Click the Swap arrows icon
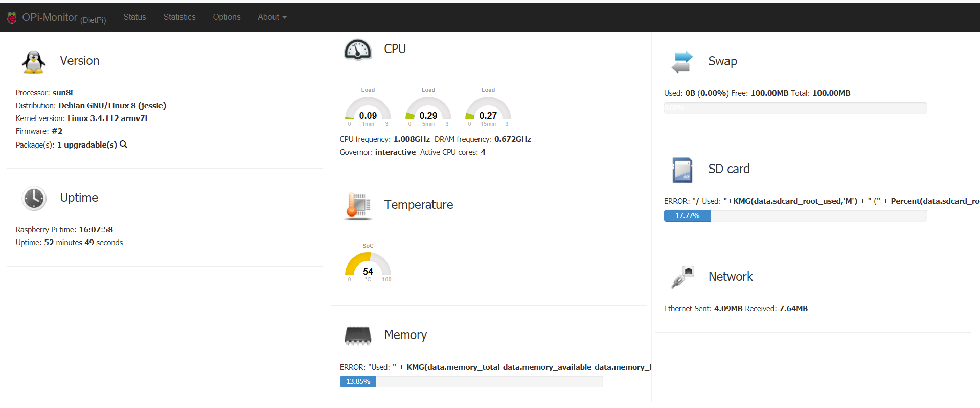Image resolution: width=980 pixels, height=408 pixels. pos(682,62)
